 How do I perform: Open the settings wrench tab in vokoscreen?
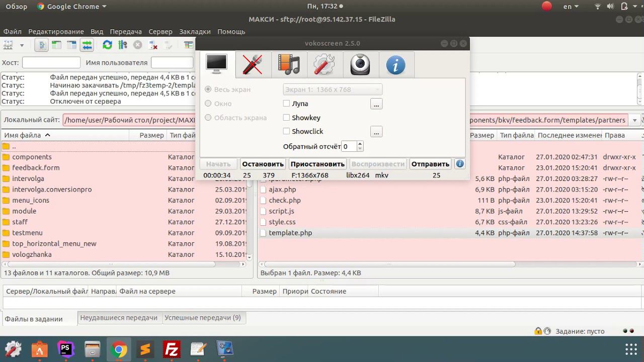click(x=325, y=64)
